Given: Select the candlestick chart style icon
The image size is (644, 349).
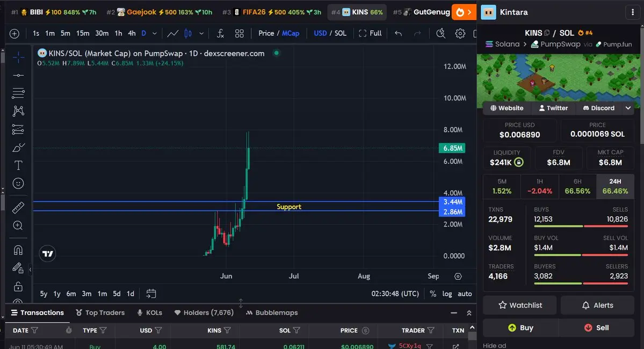Looking at the screenshot, I should coord(188,33).
